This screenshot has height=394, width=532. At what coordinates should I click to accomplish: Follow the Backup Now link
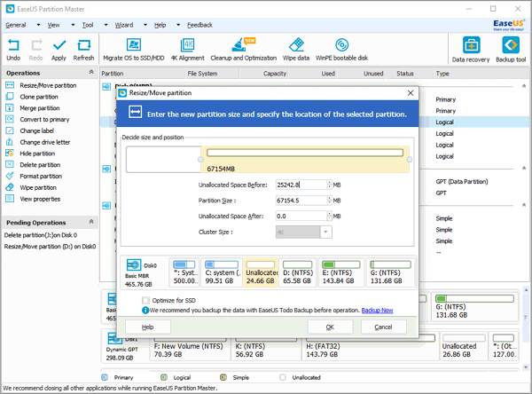(x=377, y=310)
